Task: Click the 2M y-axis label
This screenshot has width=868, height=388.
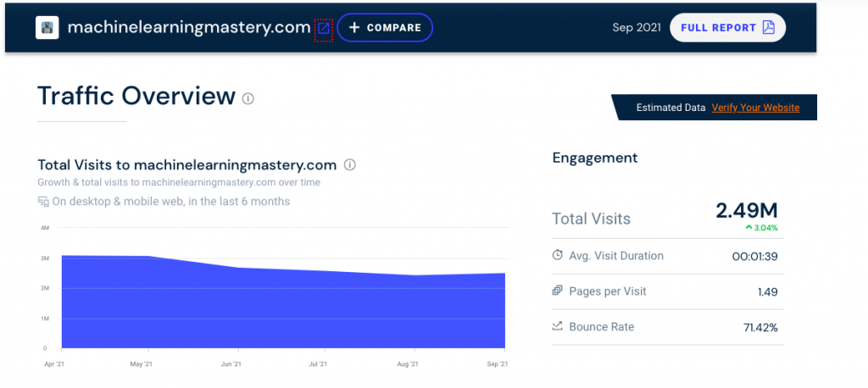Action: coord(44,288)
